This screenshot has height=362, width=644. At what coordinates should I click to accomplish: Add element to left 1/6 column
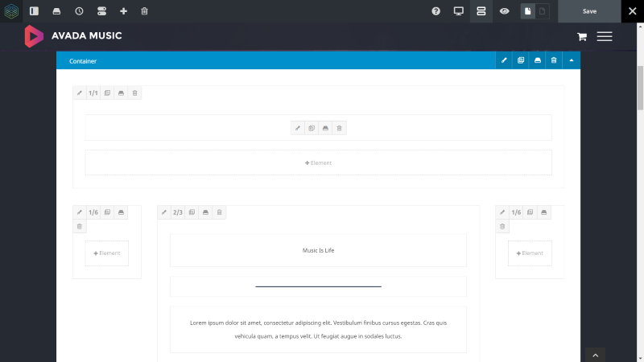click(107, 253)
